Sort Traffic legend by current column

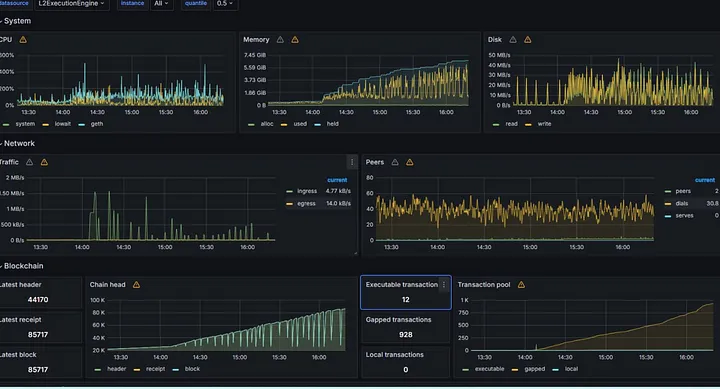[337, 180]
